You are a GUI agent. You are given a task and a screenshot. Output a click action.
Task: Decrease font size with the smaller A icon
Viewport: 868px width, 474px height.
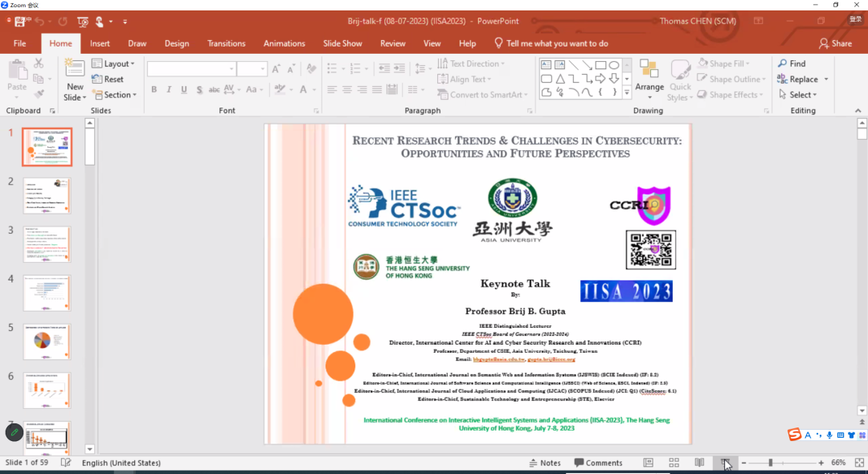tap(291, 69)
